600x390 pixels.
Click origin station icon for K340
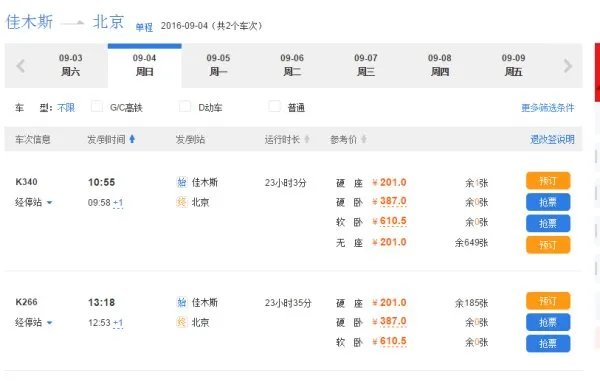point(182,182)
